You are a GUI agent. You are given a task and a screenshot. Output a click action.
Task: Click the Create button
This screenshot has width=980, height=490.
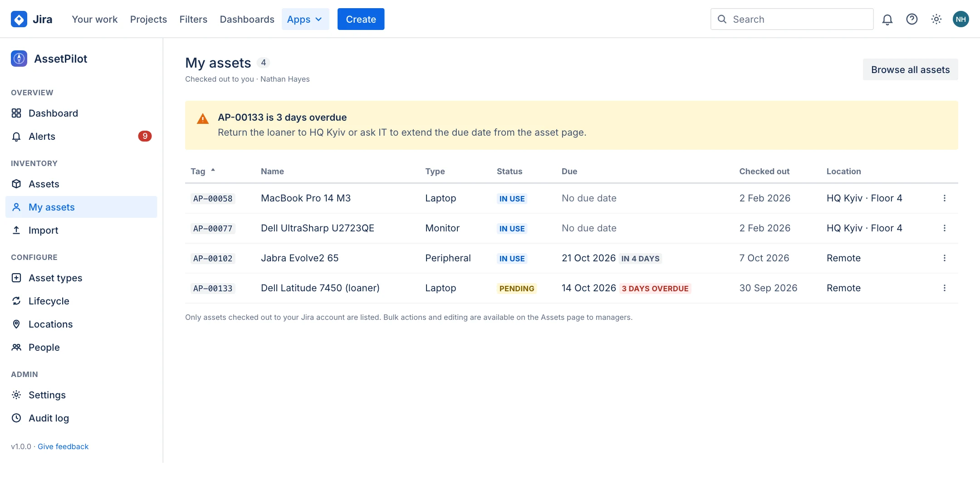pos(361,19)
